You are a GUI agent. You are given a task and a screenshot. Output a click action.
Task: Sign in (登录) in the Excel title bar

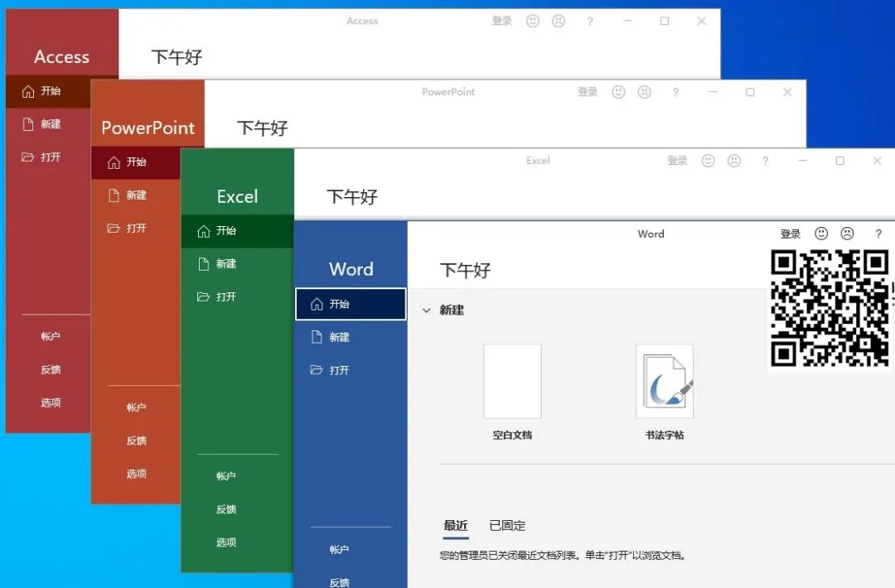coord(678,161)
